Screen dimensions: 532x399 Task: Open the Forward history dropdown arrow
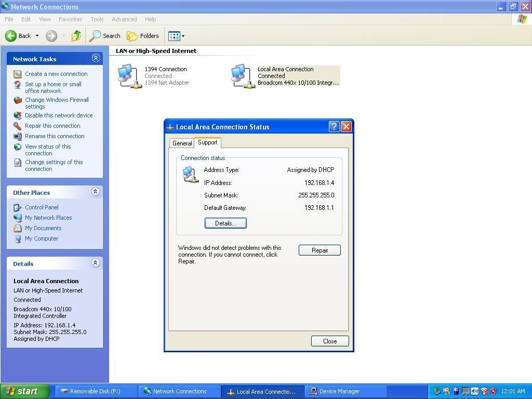63,36
